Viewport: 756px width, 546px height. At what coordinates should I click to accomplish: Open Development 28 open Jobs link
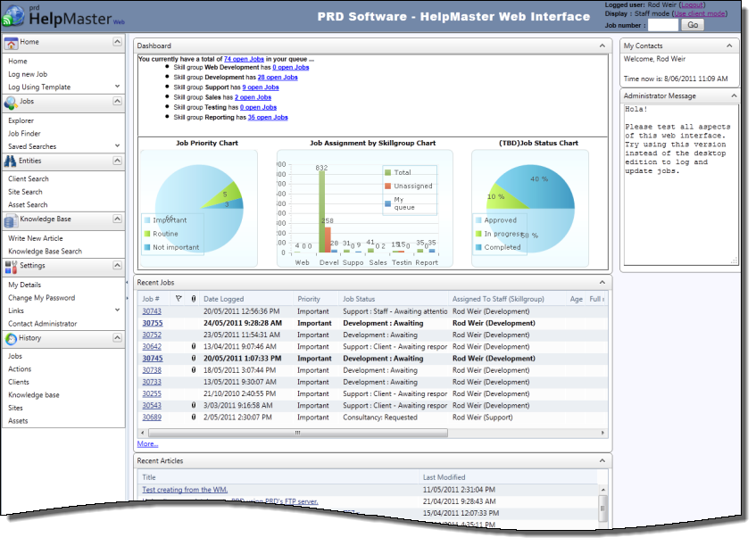pos(278,77)
